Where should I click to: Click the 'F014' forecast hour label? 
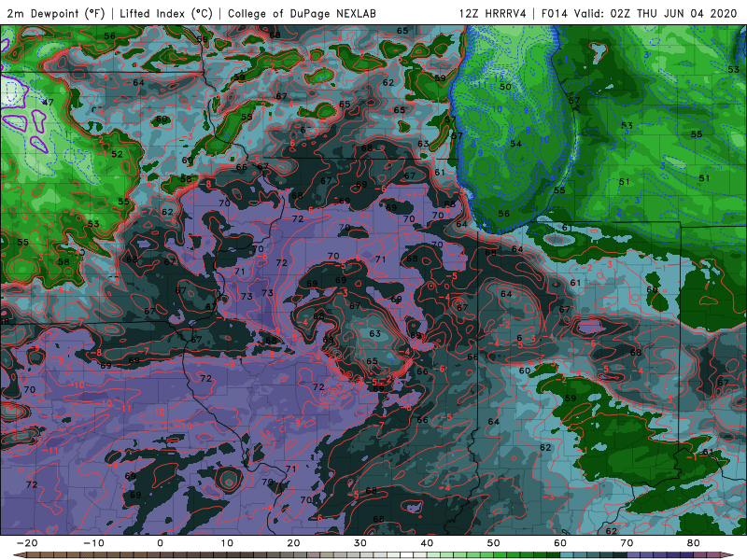pos(555,13)
